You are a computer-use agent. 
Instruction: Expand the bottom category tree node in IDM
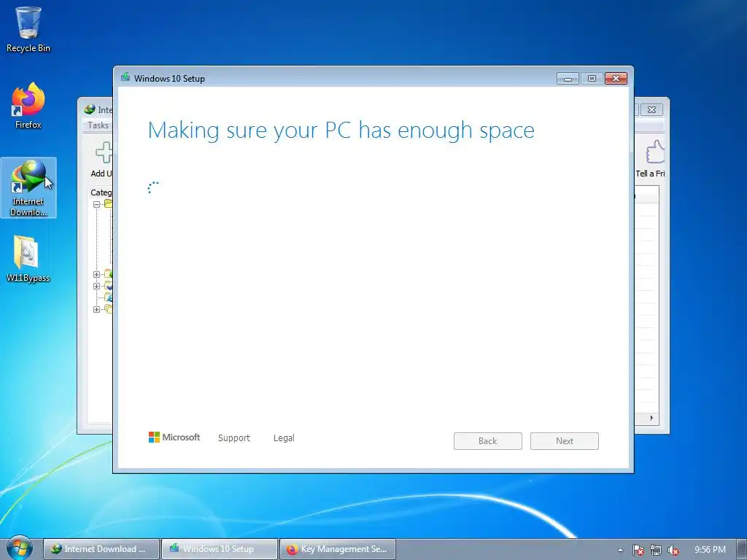(97, 309)
